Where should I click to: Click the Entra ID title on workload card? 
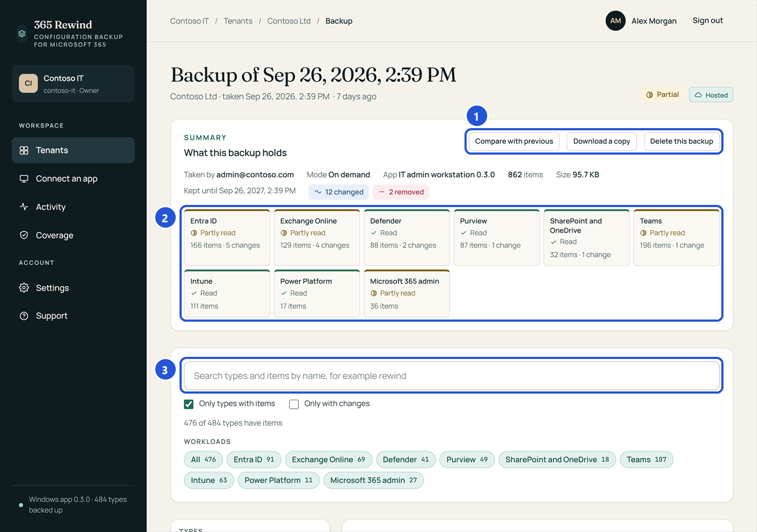[x=203, y=221]
